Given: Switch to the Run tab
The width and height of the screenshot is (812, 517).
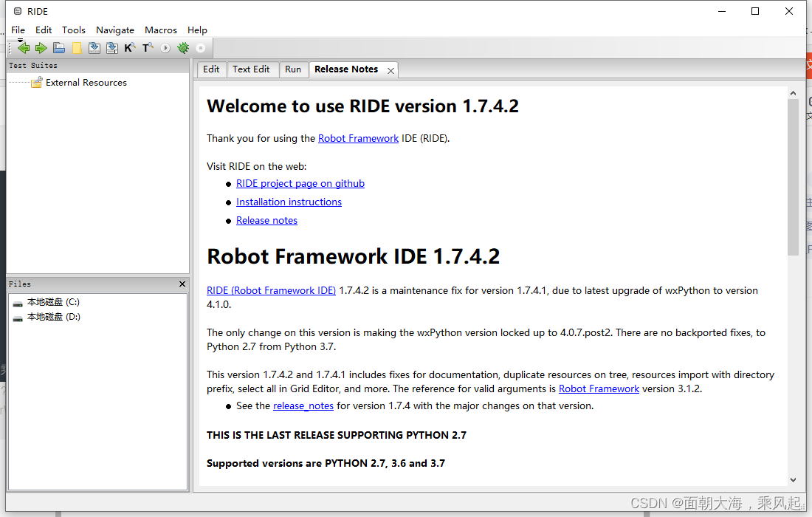Looking at the screenshot, I should point(292,69).
